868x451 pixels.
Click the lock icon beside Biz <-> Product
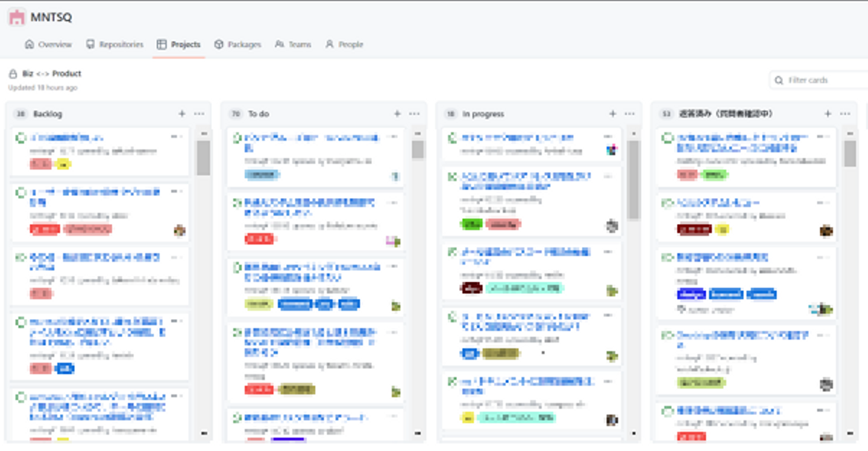[x=13, y=74]
